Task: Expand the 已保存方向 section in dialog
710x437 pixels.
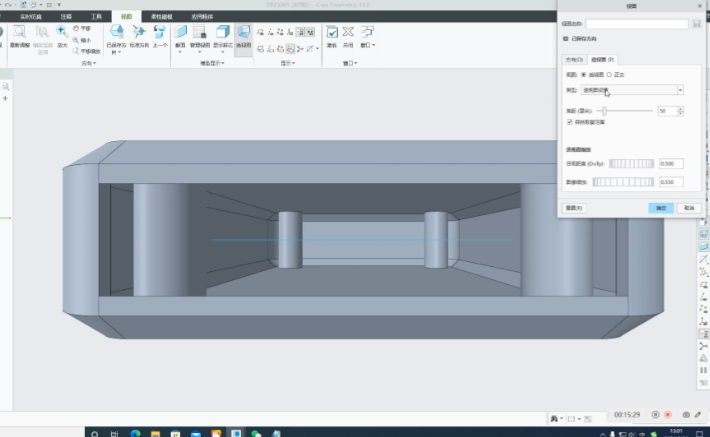Action: 566,38
